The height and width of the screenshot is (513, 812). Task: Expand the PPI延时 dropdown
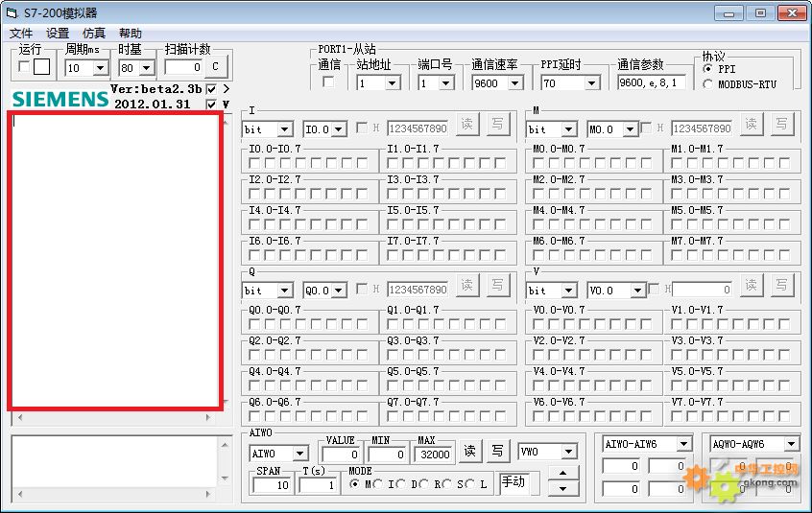click(x=591, y=83)
